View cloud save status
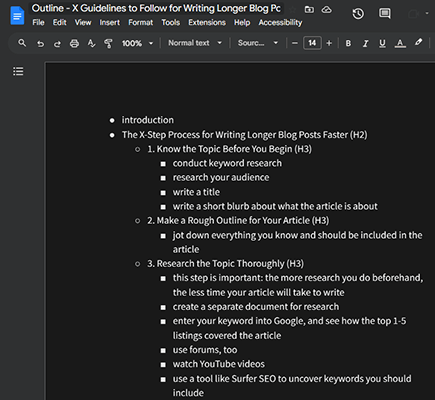The height and width of the screenshot is (400, 435). point(327,10)
